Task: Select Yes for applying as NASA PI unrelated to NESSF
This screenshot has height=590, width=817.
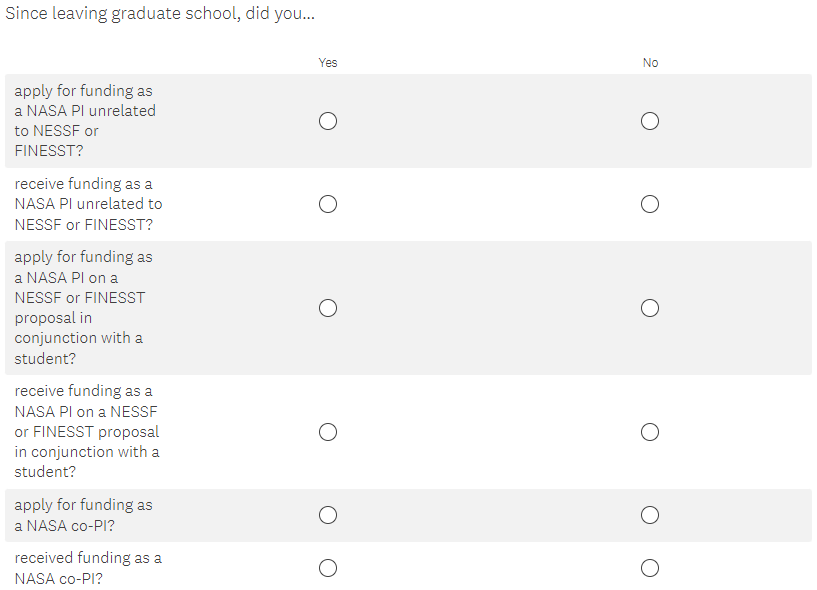Action: [328, 121]
